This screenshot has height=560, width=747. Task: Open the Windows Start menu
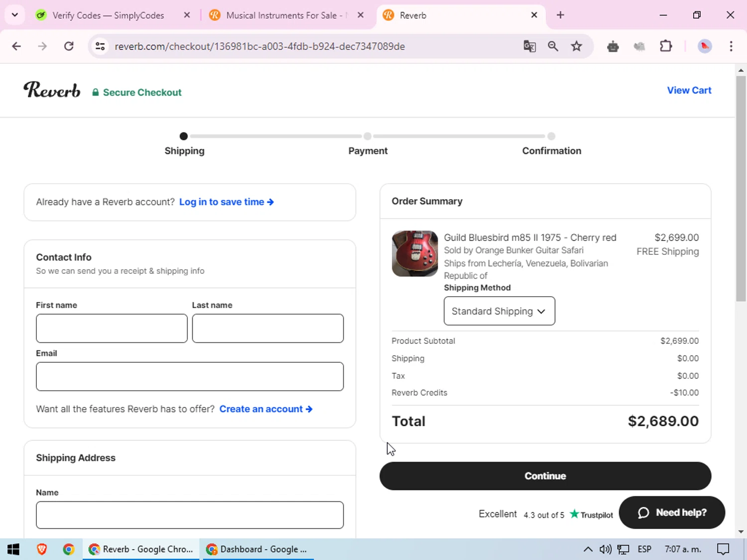[13, 549]
